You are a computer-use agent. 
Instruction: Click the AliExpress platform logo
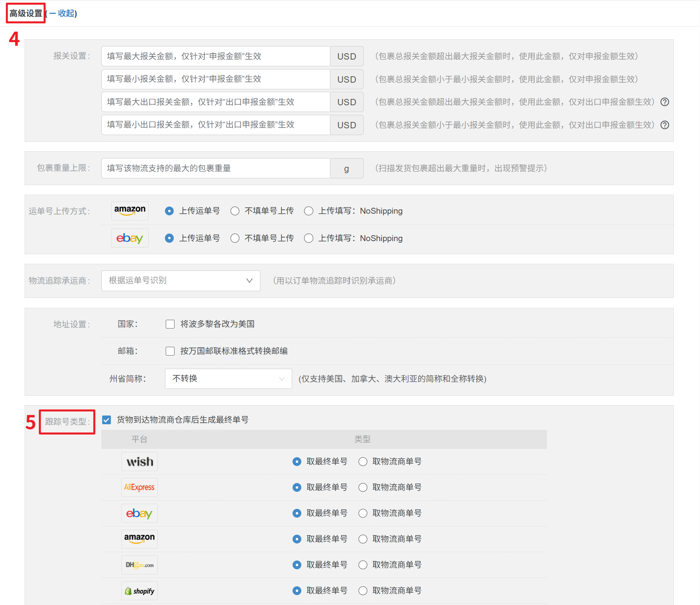point(139,487)
